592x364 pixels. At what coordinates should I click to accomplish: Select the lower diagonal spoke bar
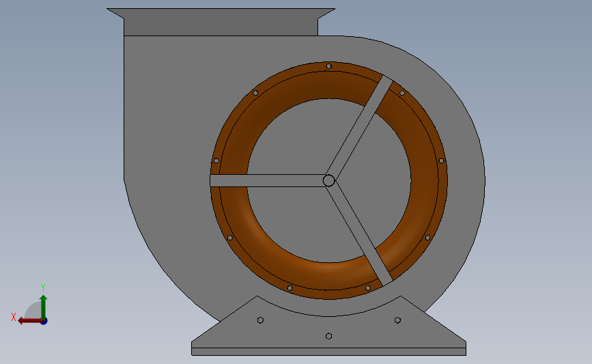tap(360, 235)
